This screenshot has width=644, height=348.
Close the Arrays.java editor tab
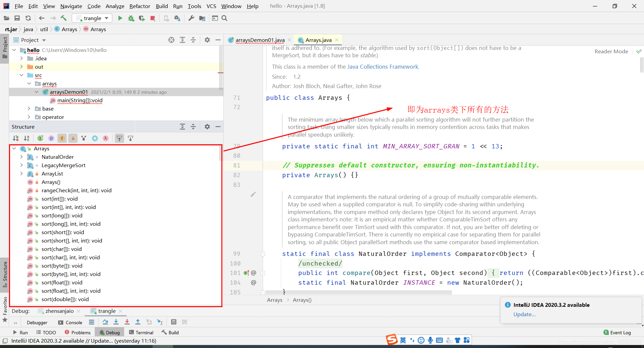337,40
